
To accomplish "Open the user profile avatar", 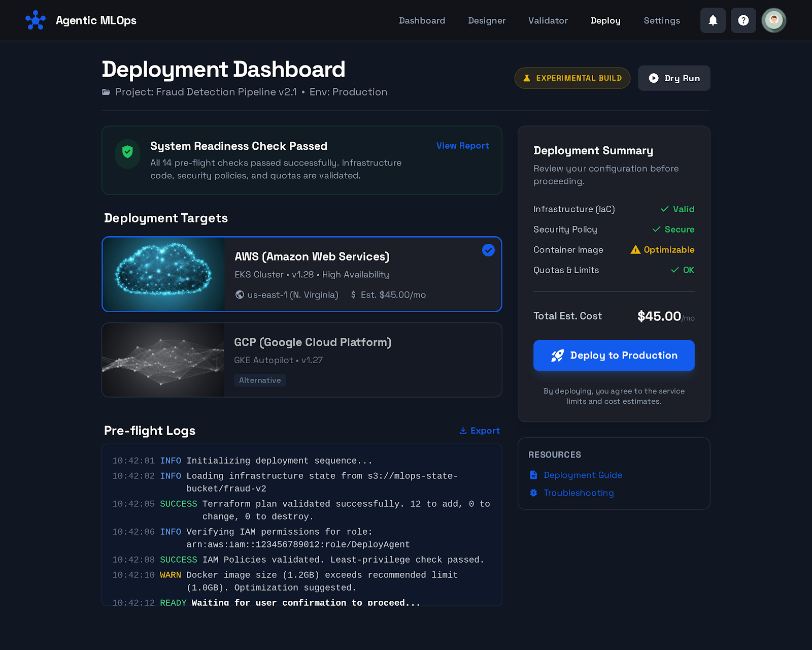I will (773, 20).
